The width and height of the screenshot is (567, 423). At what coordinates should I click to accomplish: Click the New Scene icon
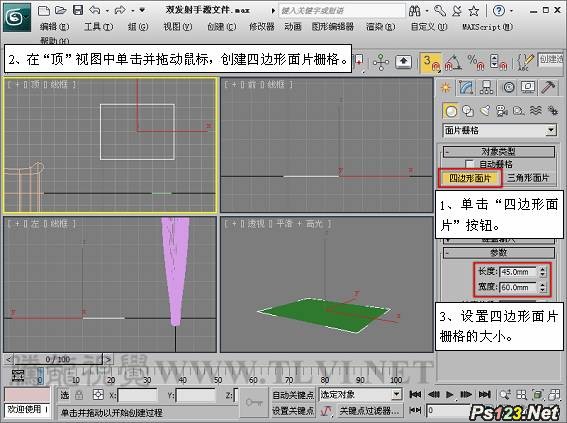pyautogui.click(x=44, y=10)
